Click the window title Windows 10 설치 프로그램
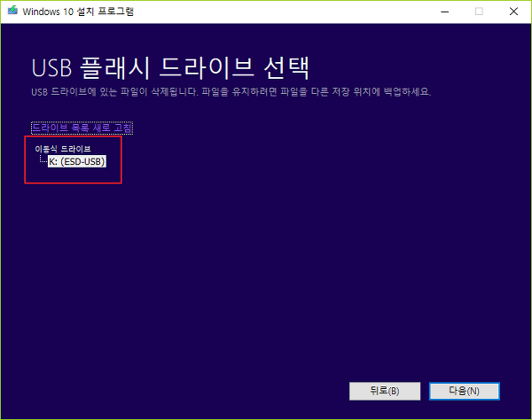The image size is (532, 420). tap(78, 12)
